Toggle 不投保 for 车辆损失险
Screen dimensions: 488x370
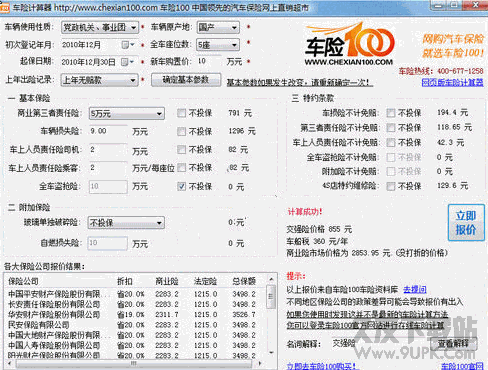(182, 131)
